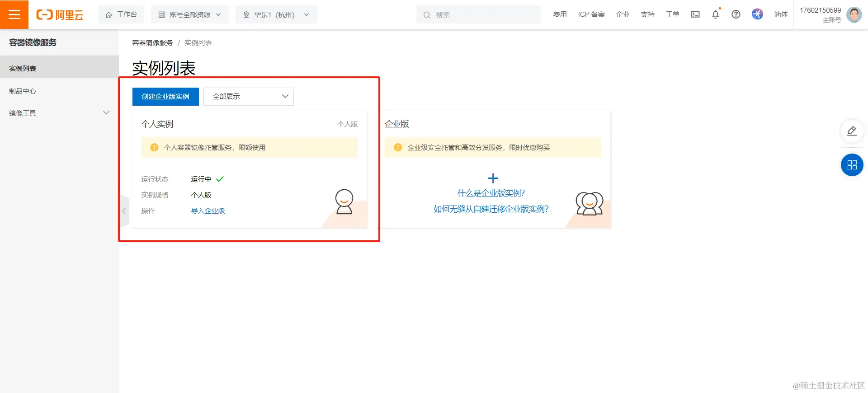Click the warning icon in the 企业版 notice
This screenshot has height=393, width=868.
398,147
